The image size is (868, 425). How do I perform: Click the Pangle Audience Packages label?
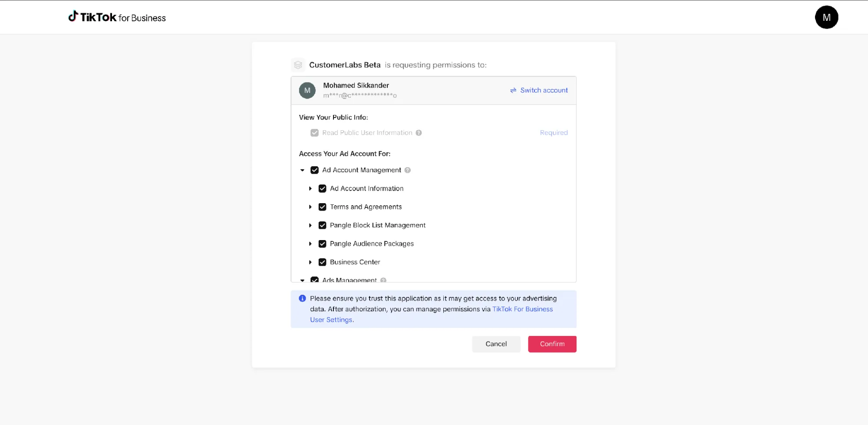point(372,244)
